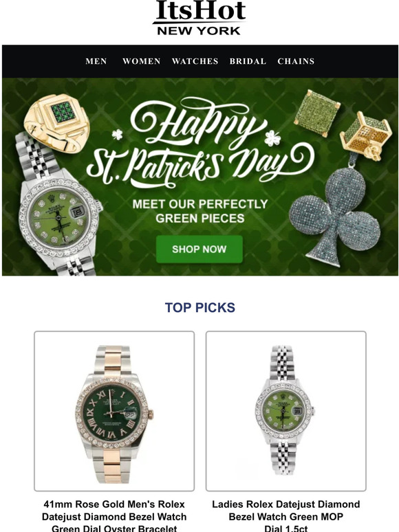Open the Ladies Rolex Datejust Diamond Bezel link

click(x=286, y=516)
